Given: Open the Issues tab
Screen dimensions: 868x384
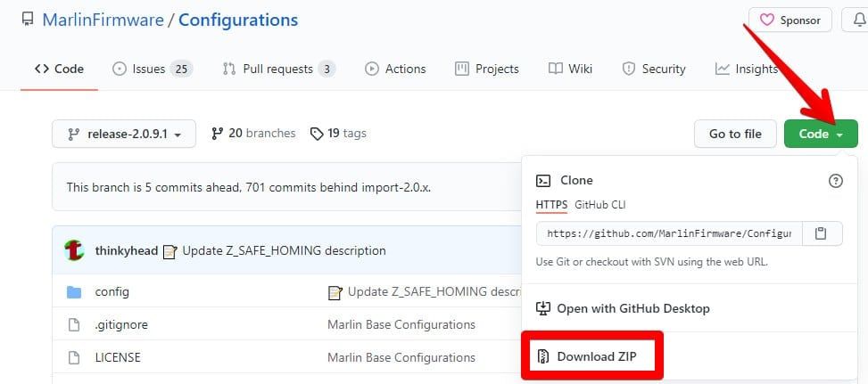Looking at the screenshot, I should 152,69.
